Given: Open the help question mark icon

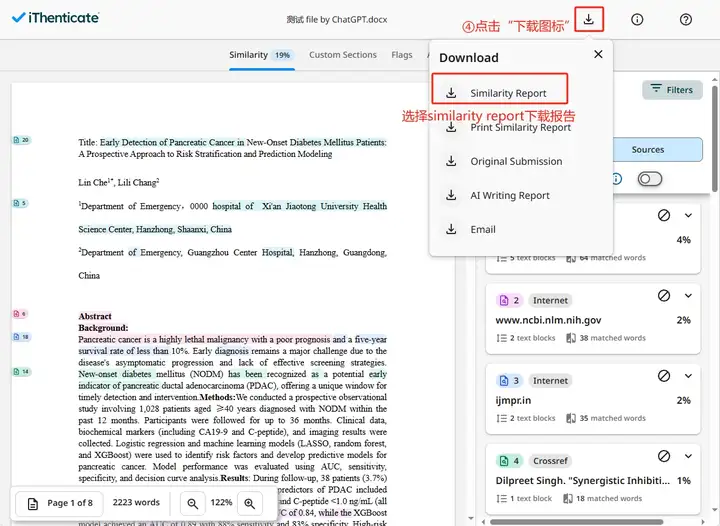Looking at the screenshot, I should coord(686,19).
